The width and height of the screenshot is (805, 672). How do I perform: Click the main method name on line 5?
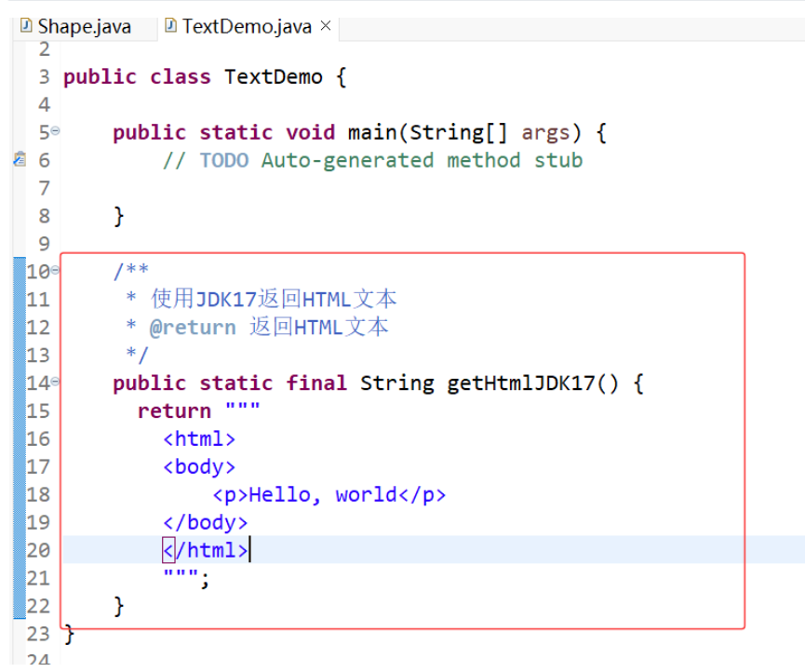(x=373, y=132)
